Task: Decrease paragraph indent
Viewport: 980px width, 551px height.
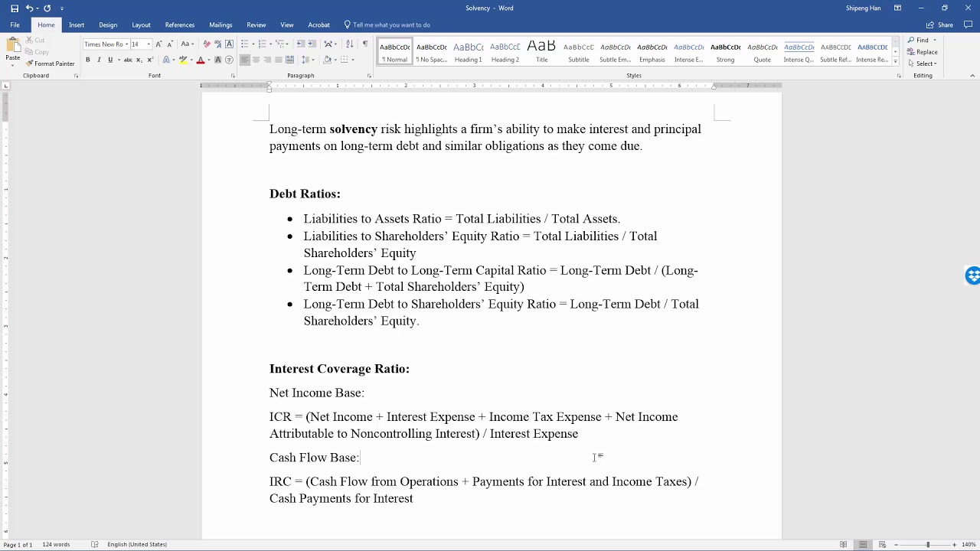Action: tap(301, 44)
